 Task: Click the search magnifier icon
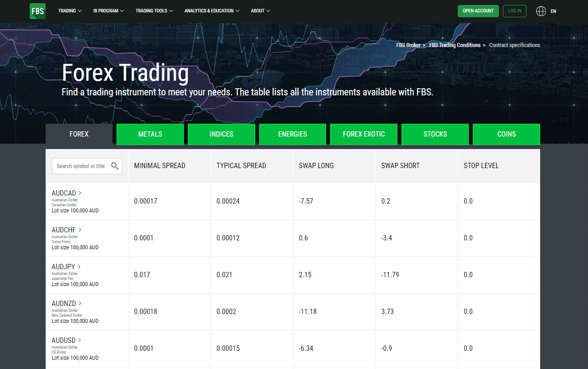click(115, 166)
